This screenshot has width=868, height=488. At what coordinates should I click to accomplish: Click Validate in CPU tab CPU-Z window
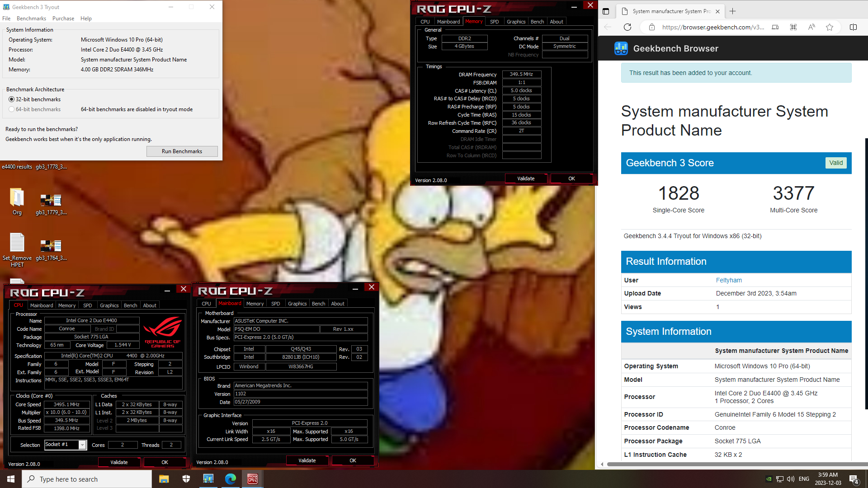pyautogui.click(x=119, y=462)
